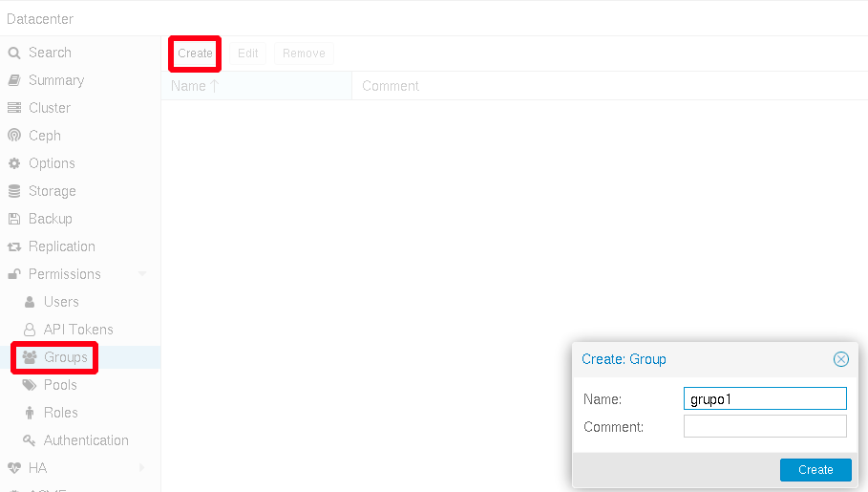868x492 pixels.
Task: Click the Search magnifier icon in sidebar
Action: click(x=14, y=53)
